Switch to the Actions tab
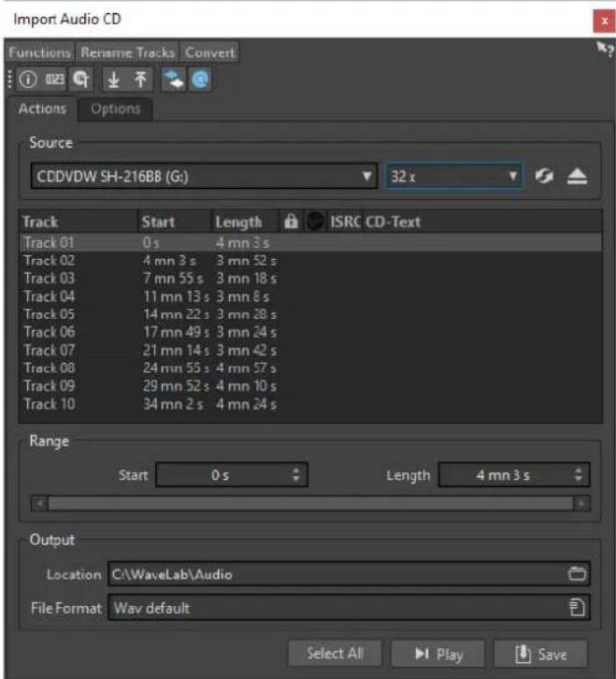Screen dimensions: 616x679 pos(42,108)
